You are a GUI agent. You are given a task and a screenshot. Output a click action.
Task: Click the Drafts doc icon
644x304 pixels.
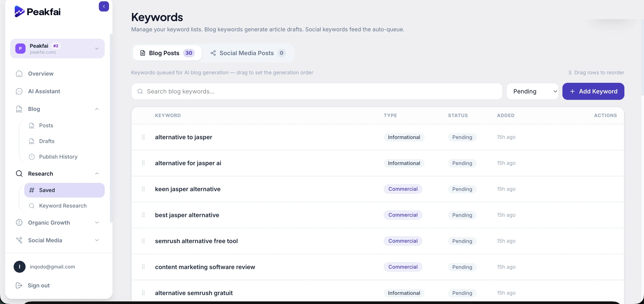(32, 141)
